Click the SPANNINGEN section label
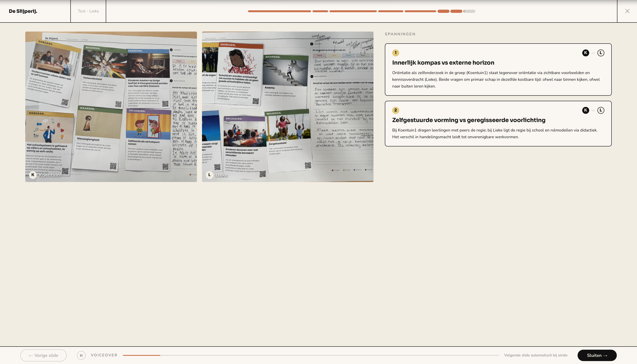The image size is (637, 364). [400, 34]
